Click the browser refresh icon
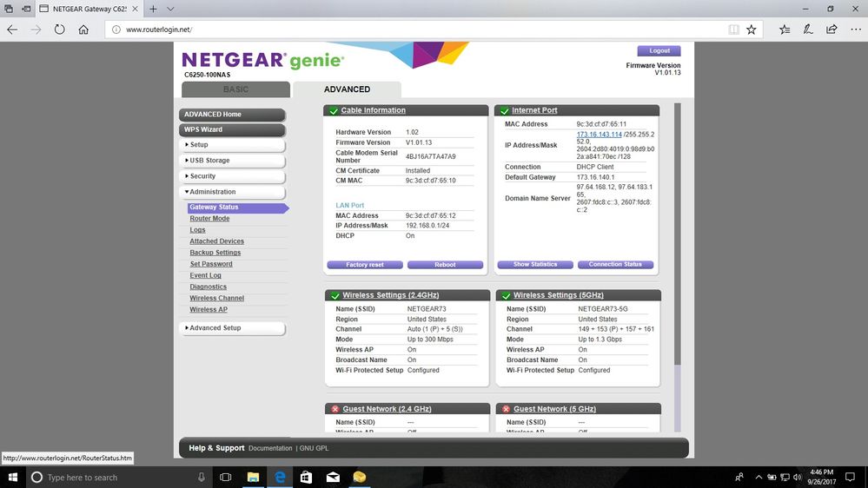Image resolution: width=868 pixels, height=488 pixels. (59, 29)
